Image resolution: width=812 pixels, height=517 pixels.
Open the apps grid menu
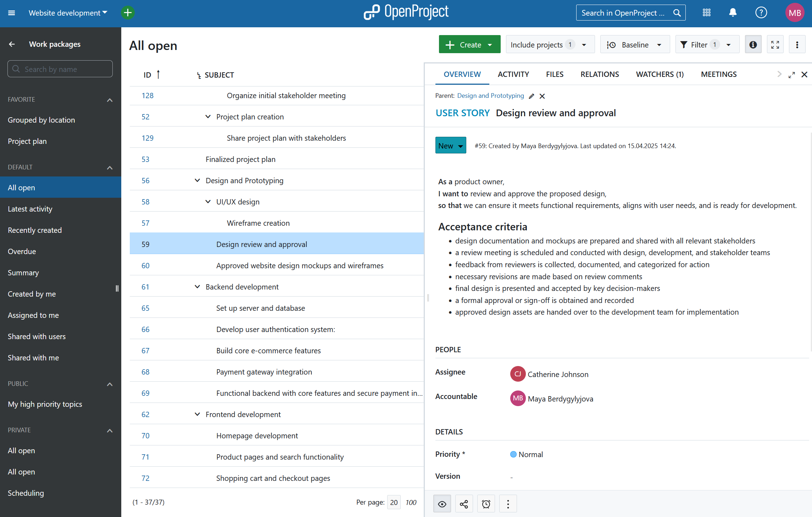[706, 12]
